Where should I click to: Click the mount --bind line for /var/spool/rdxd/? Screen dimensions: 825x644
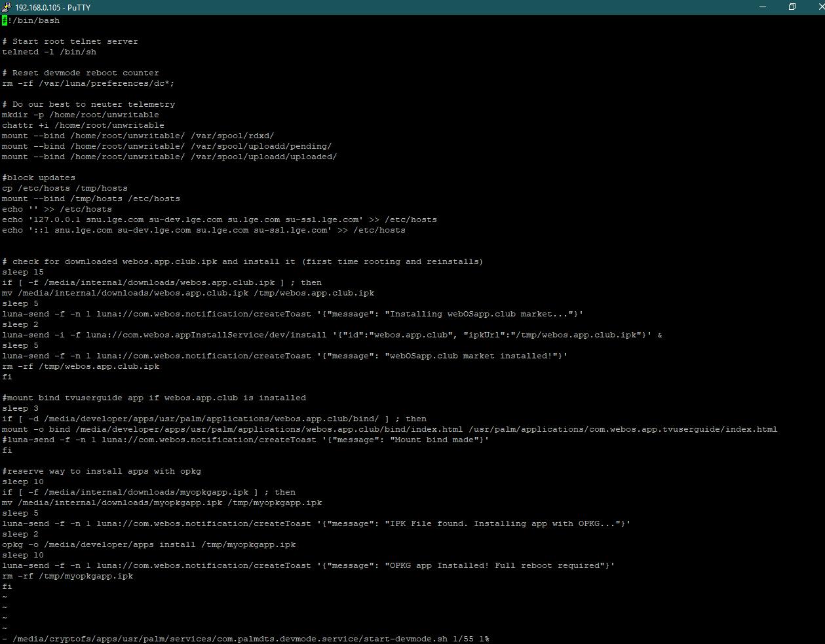(x=138, y=136)
